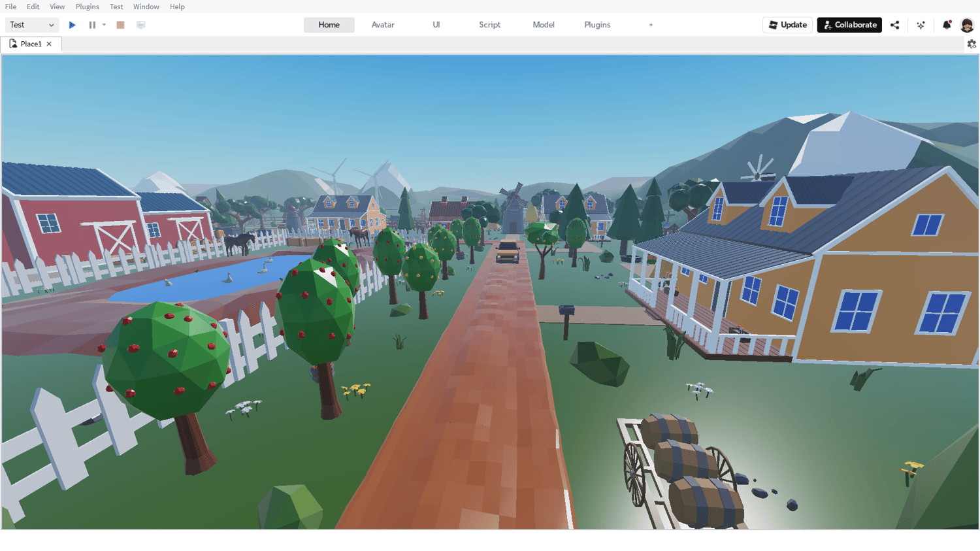
Task: Select the black mailbox beside the road
Action: (x=566, y=321)
